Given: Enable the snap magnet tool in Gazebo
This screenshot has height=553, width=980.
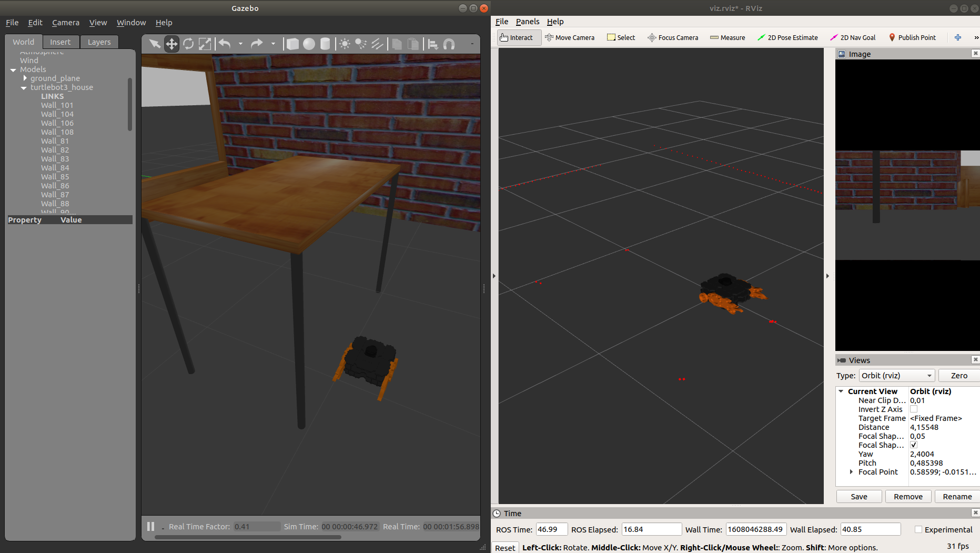Looking at the screenshot, I should click(449, 44).
